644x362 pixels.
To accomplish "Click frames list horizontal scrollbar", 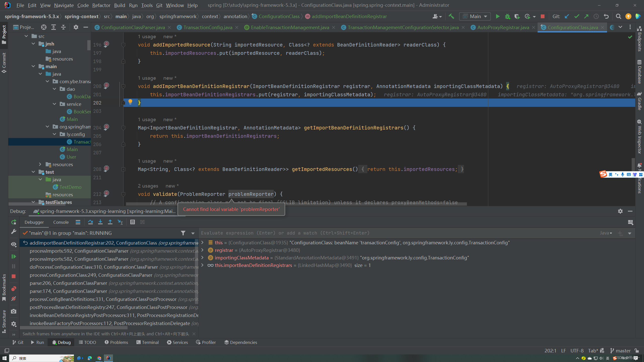I will [x=74, y=328].
